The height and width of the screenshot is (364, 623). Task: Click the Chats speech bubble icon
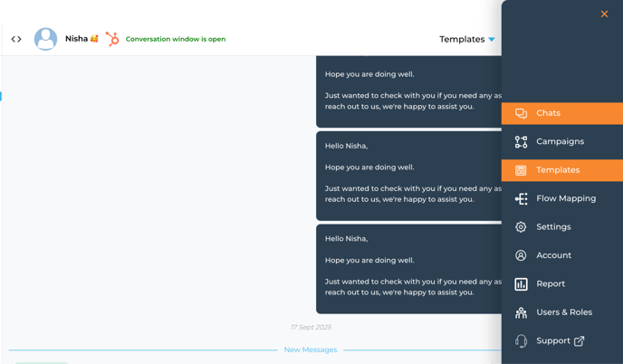click(x=521, y=113)
